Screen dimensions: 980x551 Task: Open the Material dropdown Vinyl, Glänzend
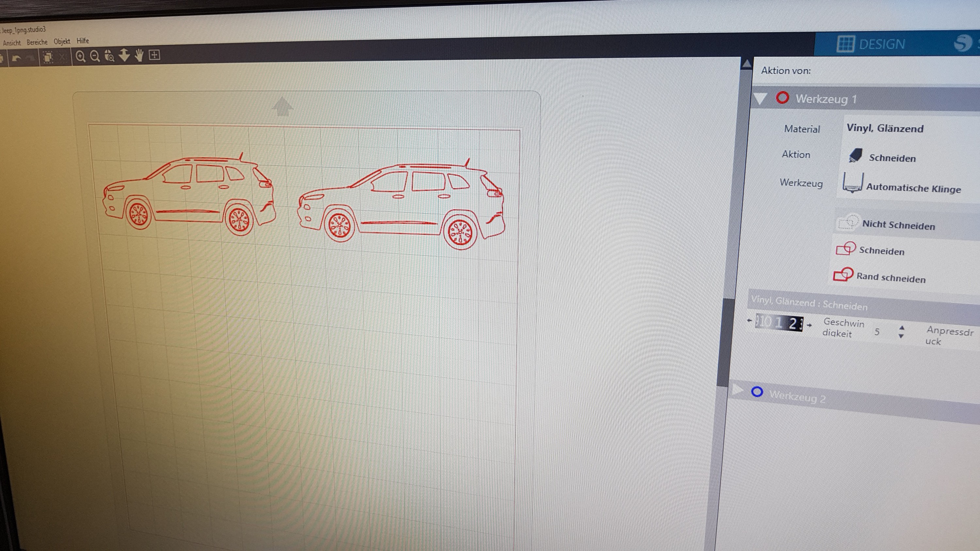tap(885, 129)
